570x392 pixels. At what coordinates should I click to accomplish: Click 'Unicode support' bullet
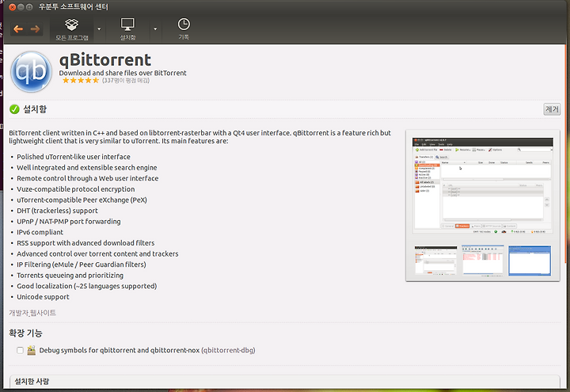tap(43, 297)
